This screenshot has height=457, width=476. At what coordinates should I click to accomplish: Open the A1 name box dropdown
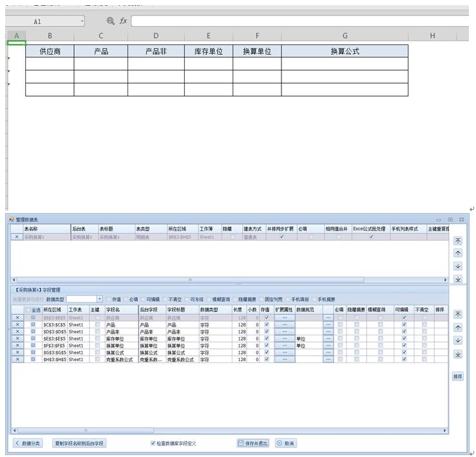pyautogui.click(x=82, y=21)
